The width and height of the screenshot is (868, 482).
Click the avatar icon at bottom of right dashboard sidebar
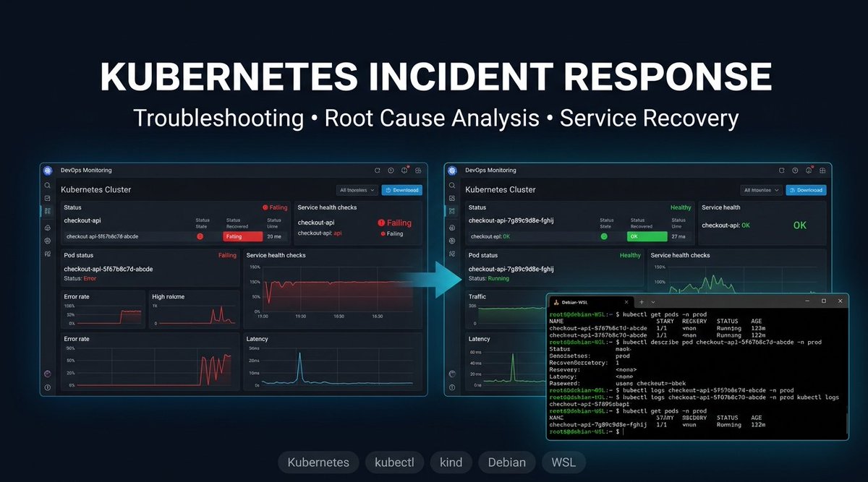click(x=452, y=374)
